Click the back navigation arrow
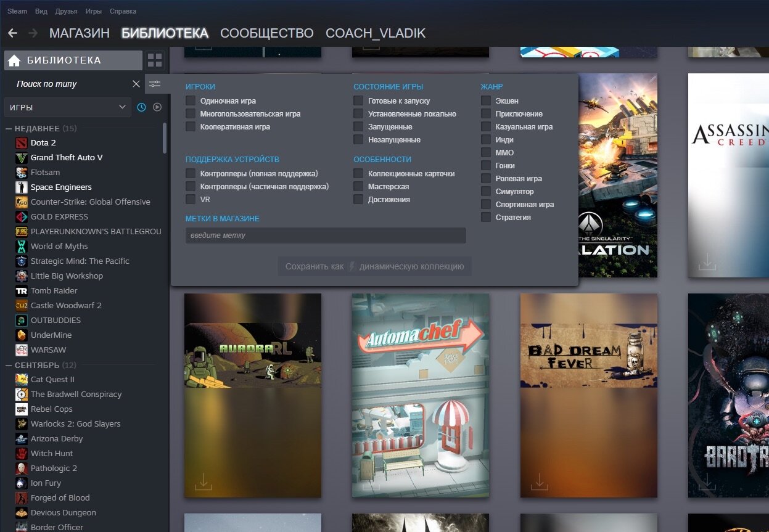 [12, 33]
